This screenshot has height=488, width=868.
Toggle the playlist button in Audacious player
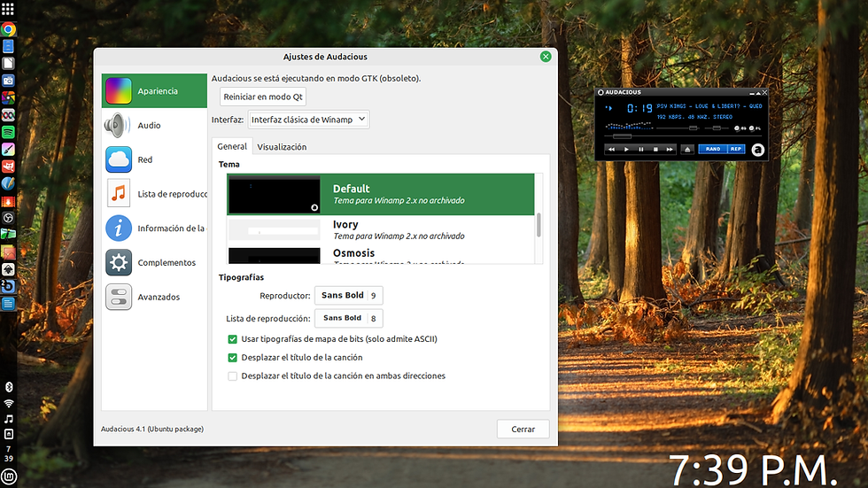click(x=755, y=128)
